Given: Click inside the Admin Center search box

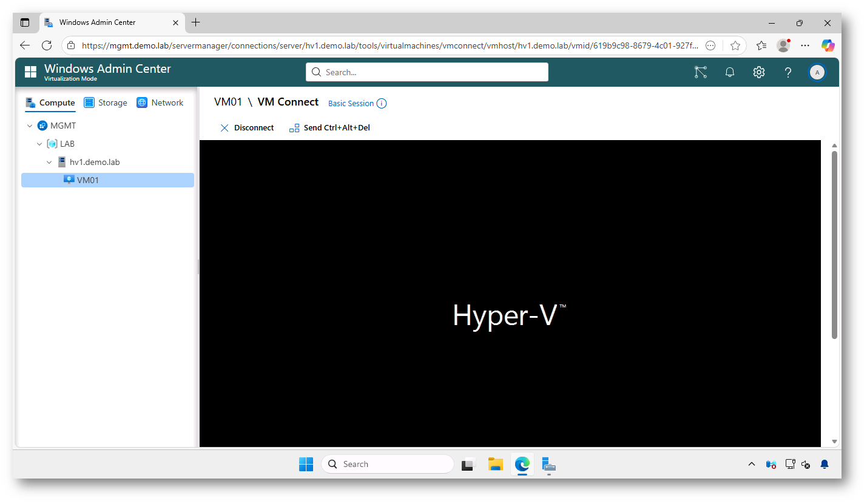Looking at the screenshot, I should pos(427,72).
